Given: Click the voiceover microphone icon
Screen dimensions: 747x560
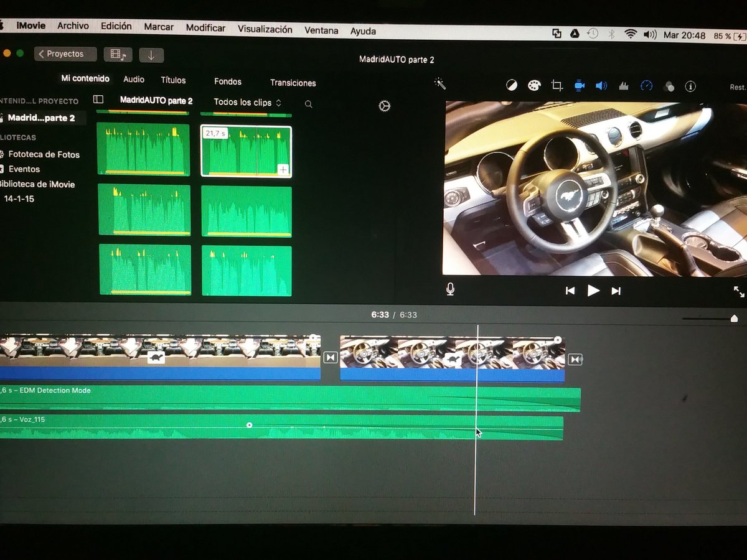Looking at the screenshot, I should click(450, 289).
